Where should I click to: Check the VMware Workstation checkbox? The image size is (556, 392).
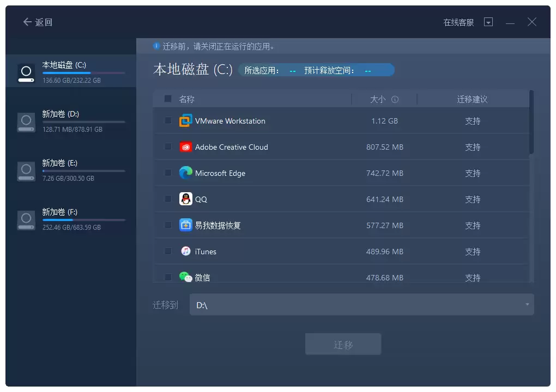coord(168,120)
